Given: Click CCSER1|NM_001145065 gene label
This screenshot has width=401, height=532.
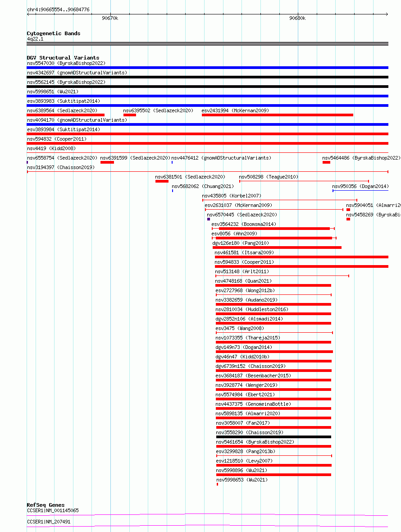Looking at the screenshot, I should tap(53, 511).
